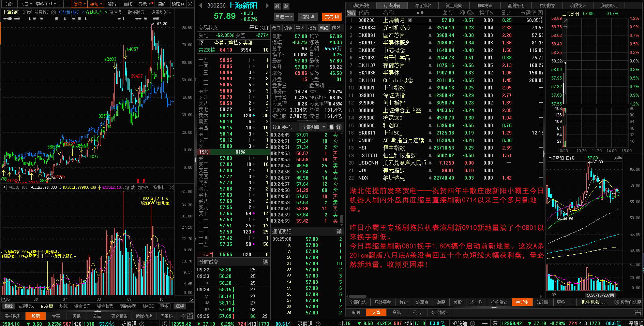Image resolution: width=644 pixels, height=326 pixels.
Task: Open the 叠加 overlay dropdown
Action: pos(96,4)
